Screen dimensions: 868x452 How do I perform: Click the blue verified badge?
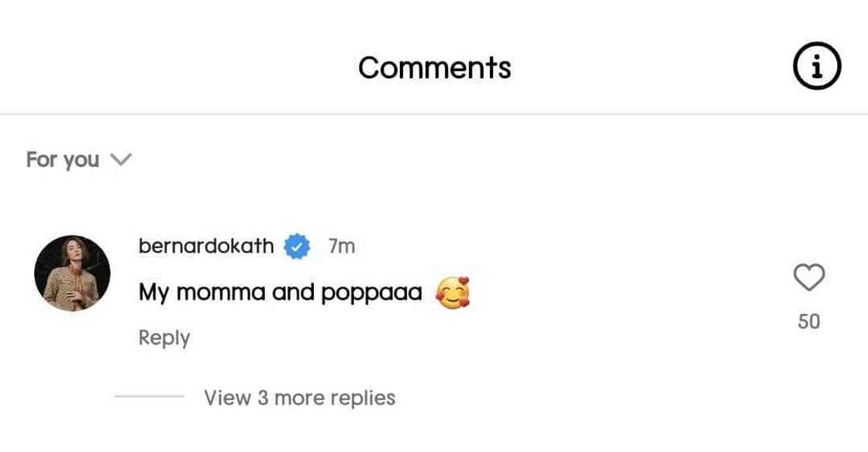coord(297,247)
